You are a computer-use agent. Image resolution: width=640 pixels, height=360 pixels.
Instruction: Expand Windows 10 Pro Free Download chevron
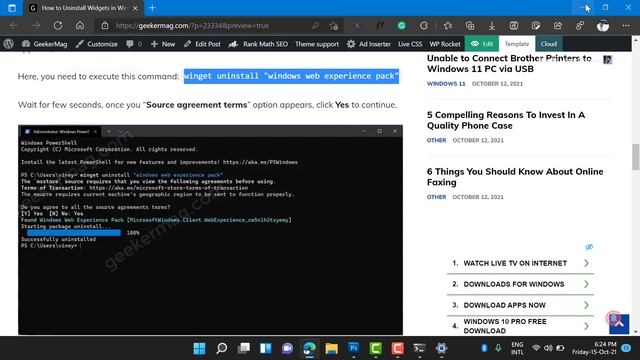[x=586, y=326]
